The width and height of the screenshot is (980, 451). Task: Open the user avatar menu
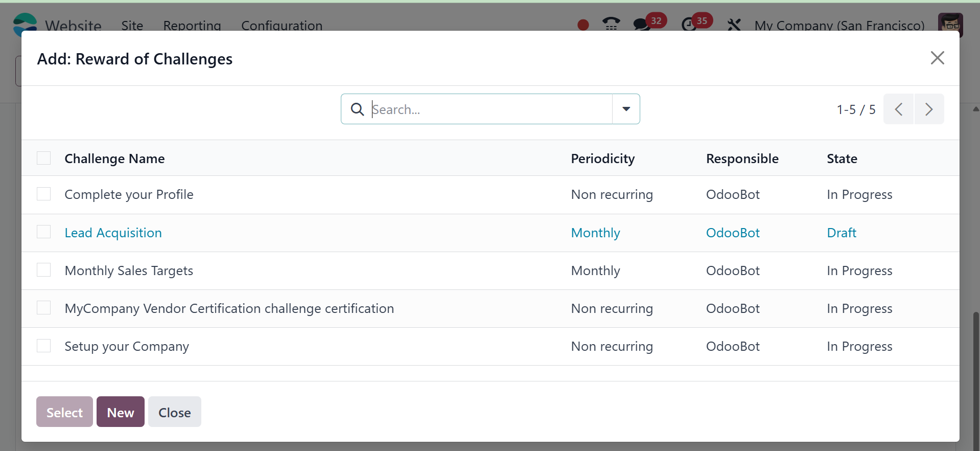tap(950, 24)
